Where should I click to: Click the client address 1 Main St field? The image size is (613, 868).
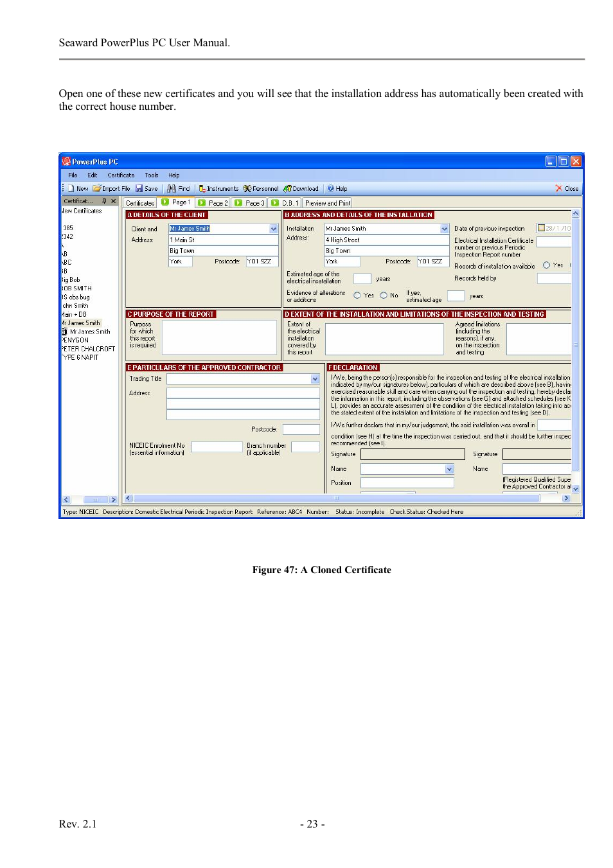tap(223, 240)
